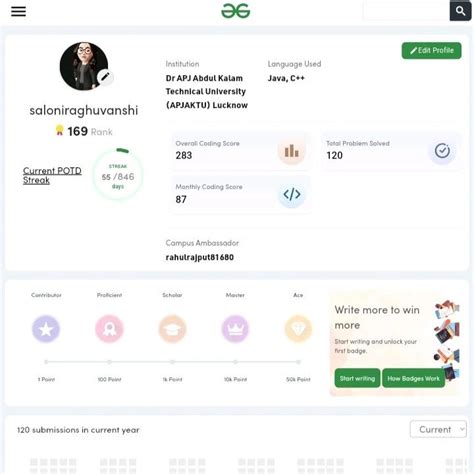474x474 pixels.
Task: Click the GeeksforGeeks logo
Action: click(236, 11)
